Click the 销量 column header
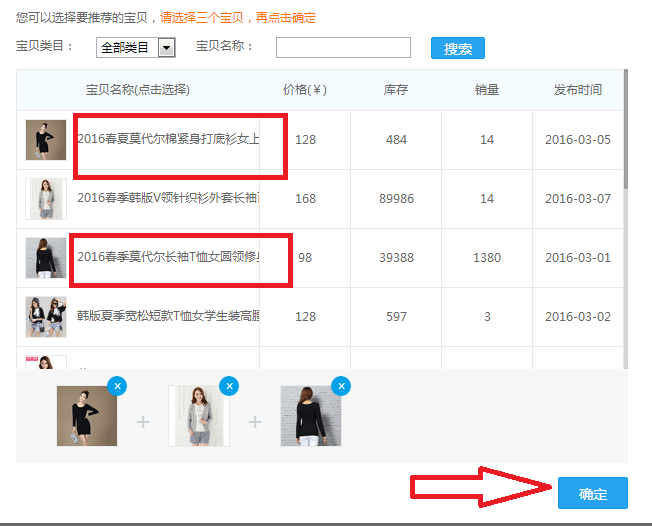This screenshot has width=652, height=526. pos(487,90)
